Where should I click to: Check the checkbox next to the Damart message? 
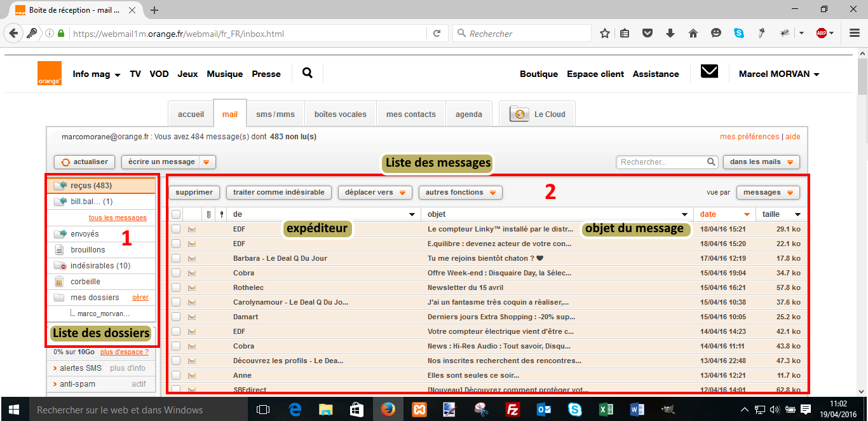coord(176,317)
